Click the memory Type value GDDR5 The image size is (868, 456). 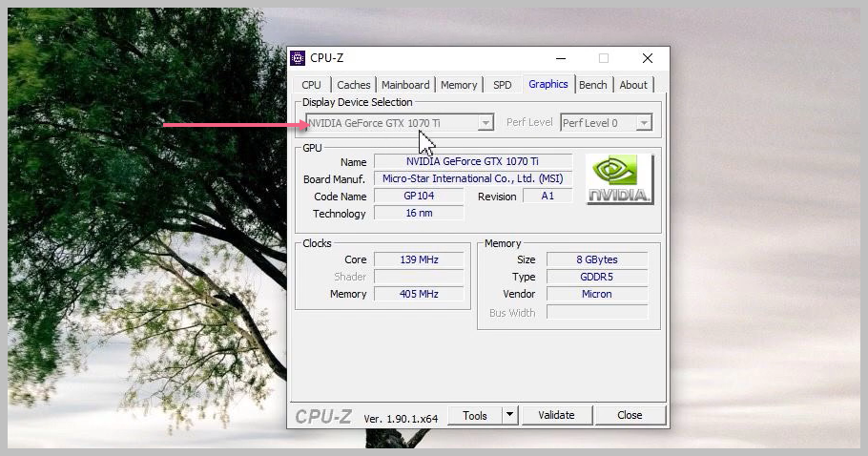point(597,276)
